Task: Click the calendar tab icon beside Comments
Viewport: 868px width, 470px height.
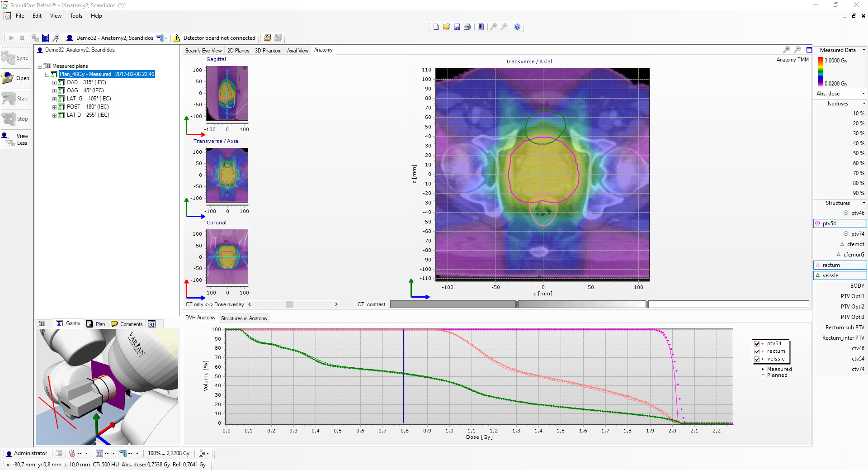Action: (x=152, y=324)
